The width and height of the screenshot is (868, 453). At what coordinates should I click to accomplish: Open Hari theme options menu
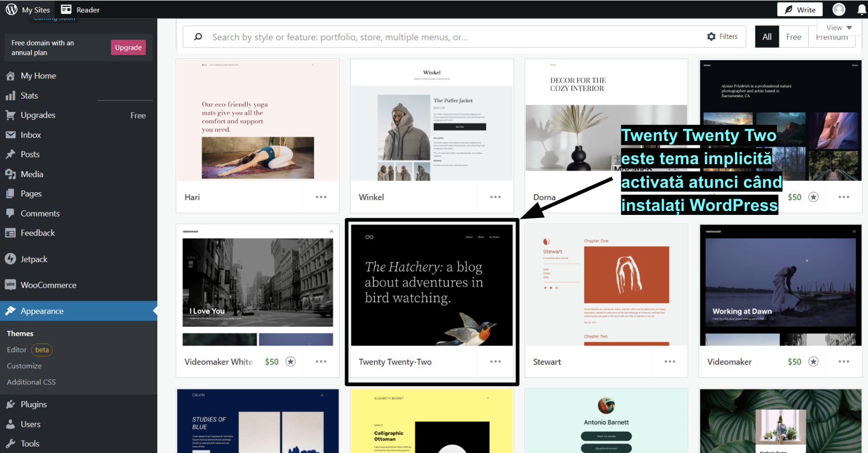(321, 197)
